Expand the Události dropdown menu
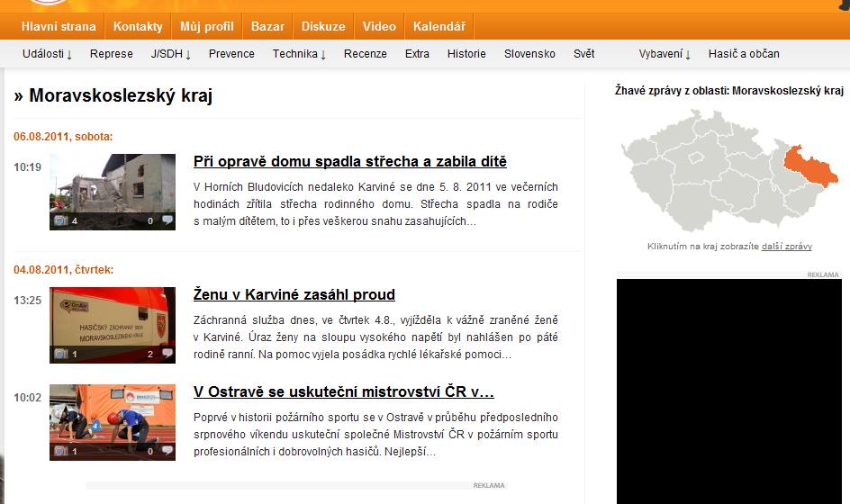 [47, 54]
